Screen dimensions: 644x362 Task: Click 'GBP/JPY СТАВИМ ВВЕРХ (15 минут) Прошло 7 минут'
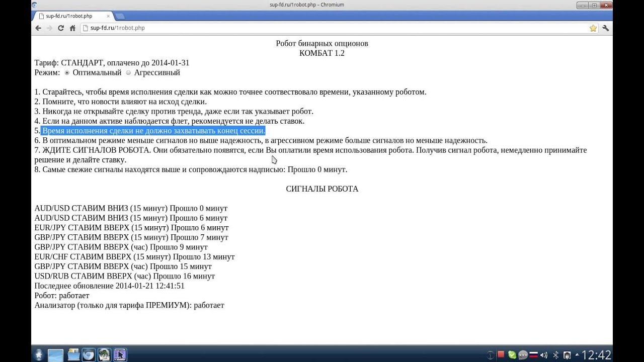131,237
